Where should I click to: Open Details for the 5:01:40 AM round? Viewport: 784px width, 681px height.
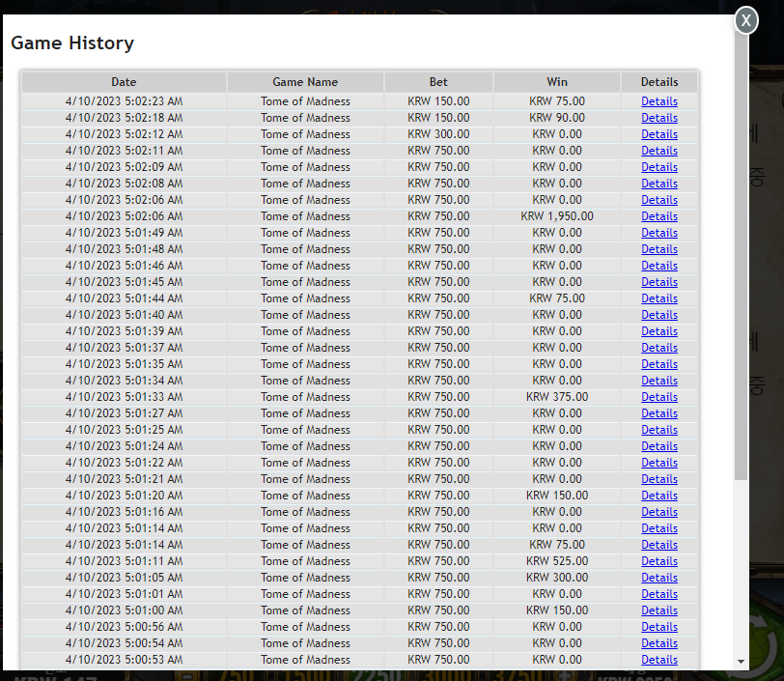[659, 315]
